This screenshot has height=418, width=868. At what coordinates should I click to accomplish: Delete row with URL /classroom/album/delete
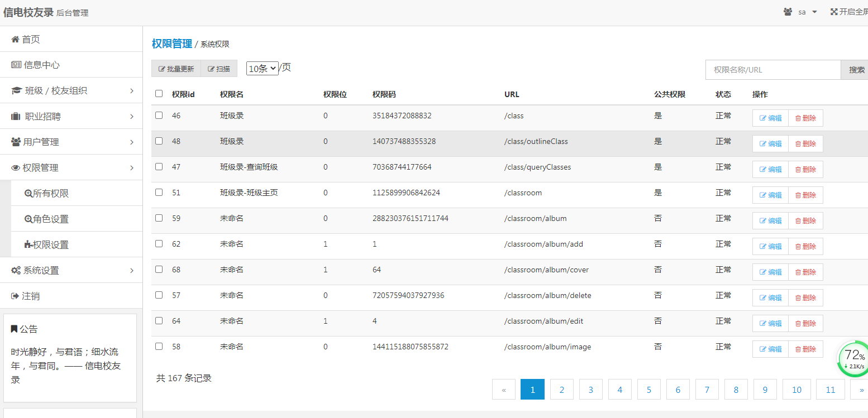pos(805,298)
